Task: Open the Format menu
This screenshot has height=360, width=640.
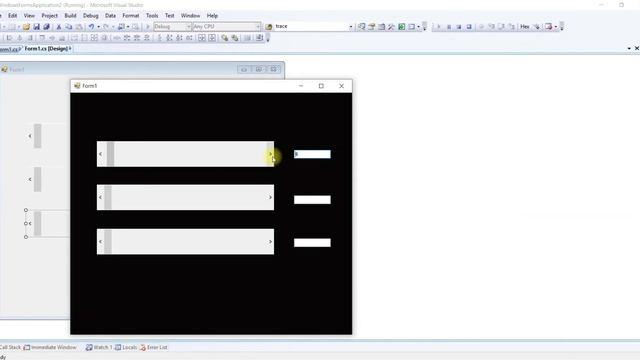Action: click(131, 16)
